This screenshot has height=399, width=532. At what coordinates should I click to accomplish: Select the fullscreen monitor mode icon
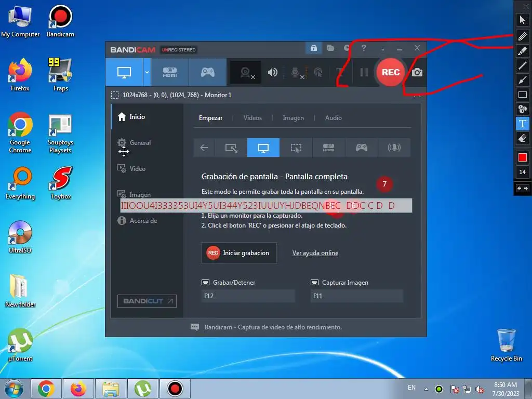coord(263,148)
